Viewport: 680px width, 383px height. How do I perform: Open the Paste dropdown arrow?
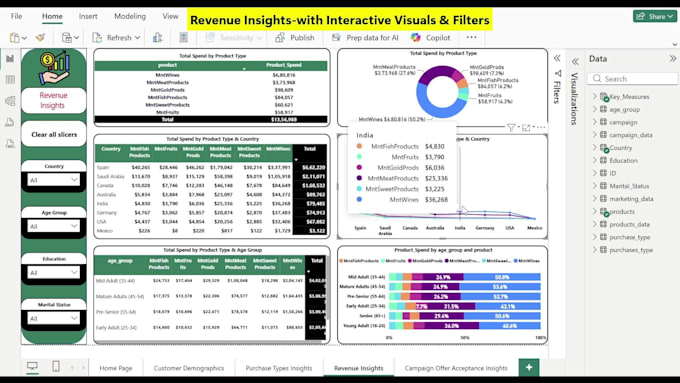click(24, 38)
